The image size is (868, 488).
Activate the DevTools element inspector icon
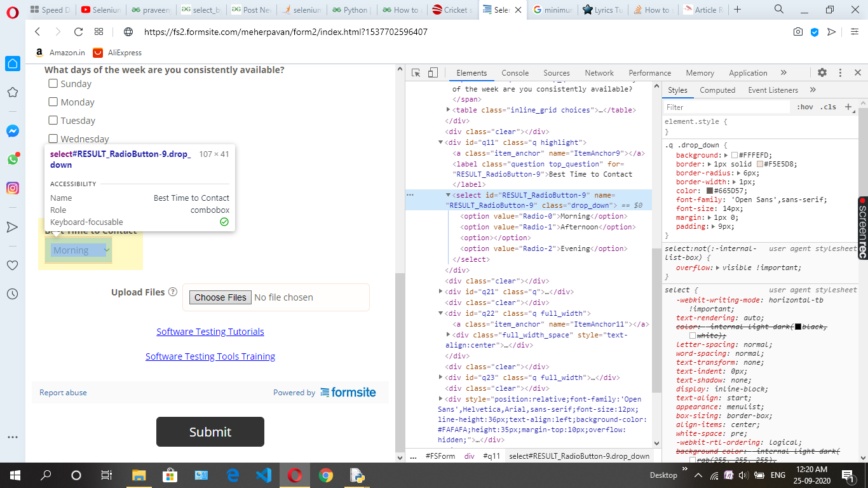416,73
